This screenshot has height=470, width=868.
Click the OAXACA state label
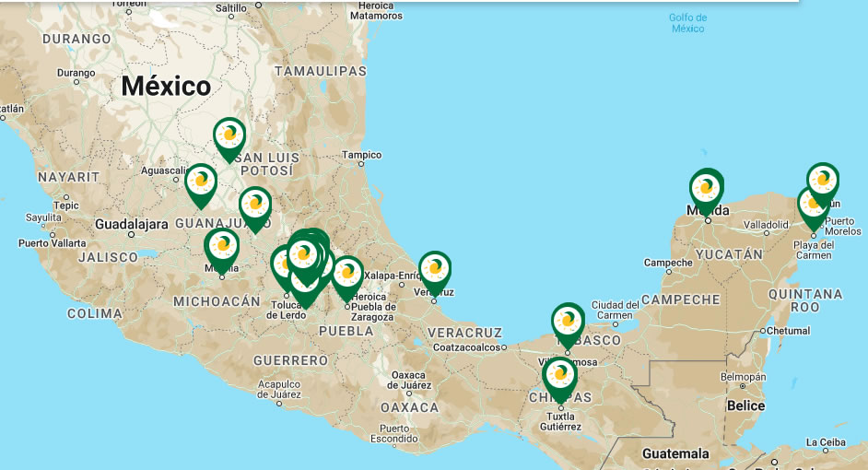coord(410,407)
